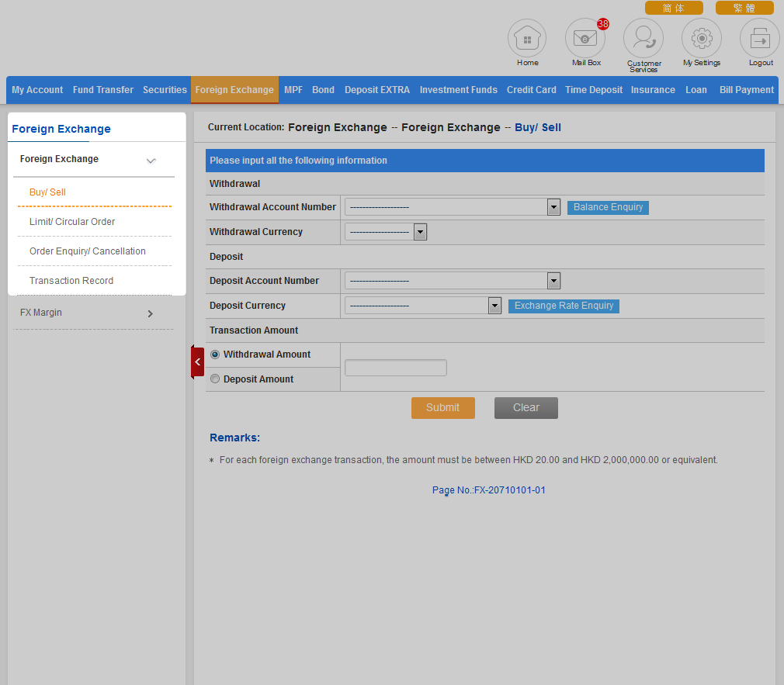Open Customer Services headset icon
Screen dimensions: 784x685
(x=644, y=38)
